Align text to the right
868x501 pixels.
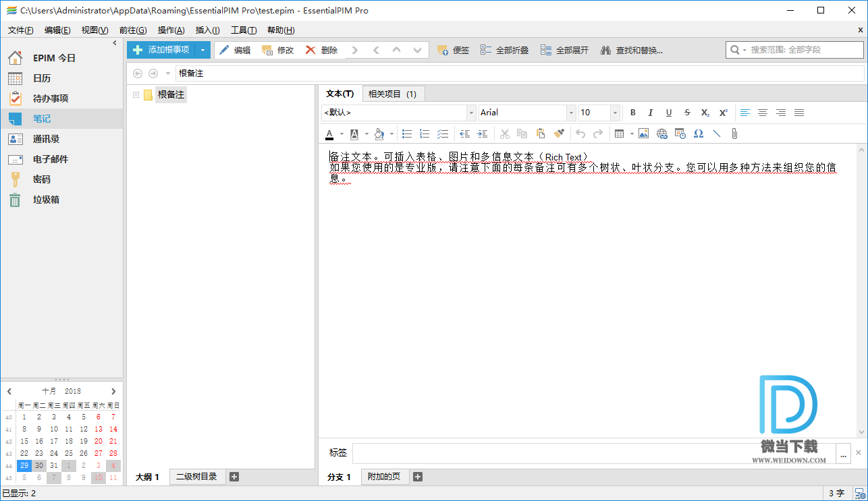[781, 113]
